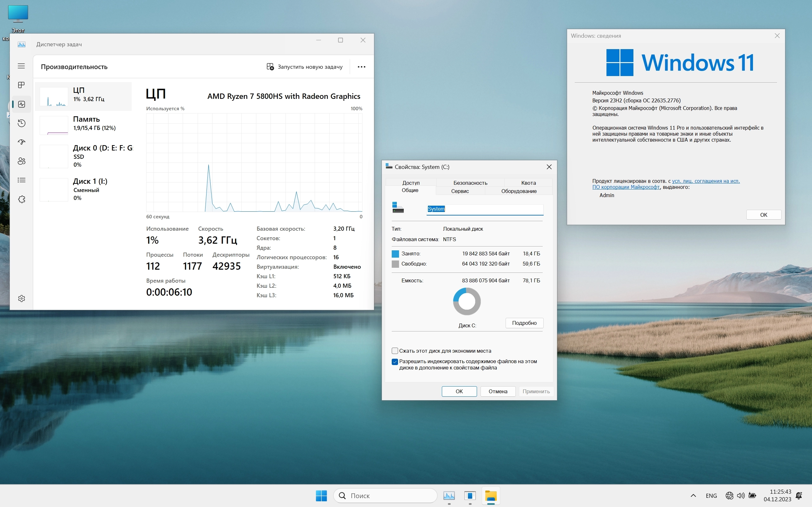Switch to the Оборудование tab

pyautogui.click(x=519, y=191)
